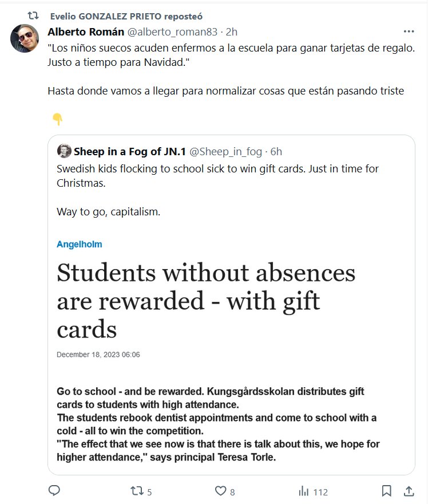The width and height of the screenshot is (428, 504).
Task: Repost this tweet via retweet icon
Action: [x=136, y=491]
